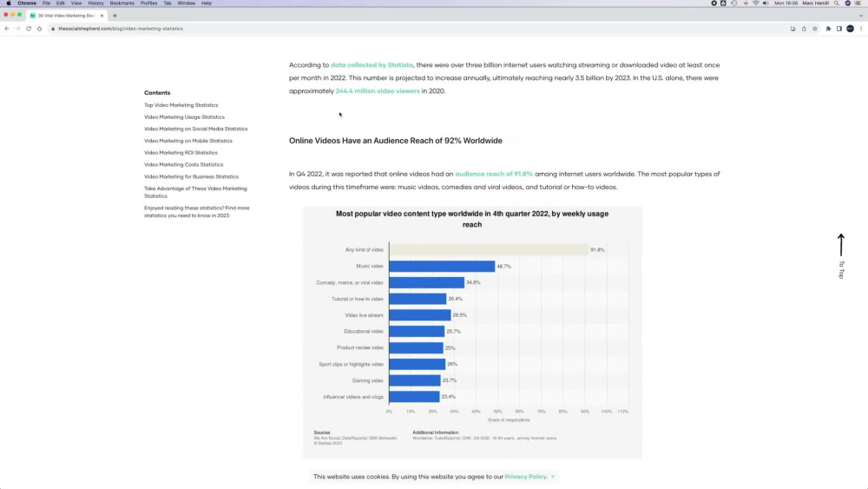
Task: Click the screen recording status icon in menu bar
Action: coord(714,3)
